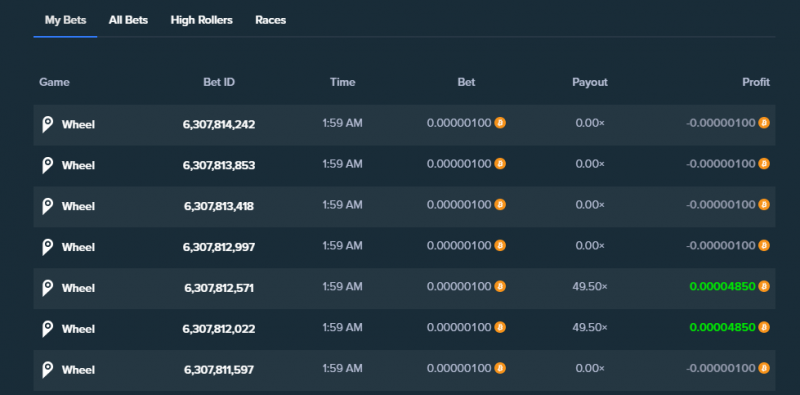Open bet ID 6,307,814,242
The height and width of the screenshot is (395, 800).
[219, 125]
